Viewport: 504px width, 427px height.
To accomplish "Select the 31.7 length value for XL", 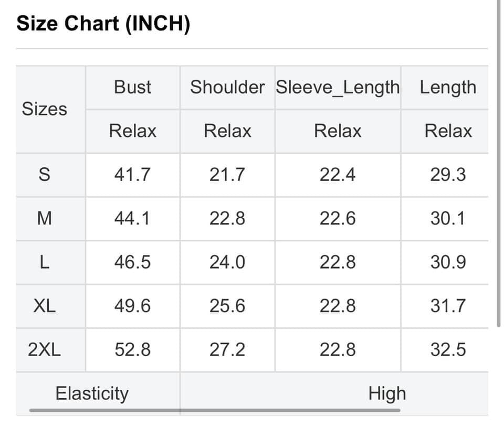I will tap(448, 305).
